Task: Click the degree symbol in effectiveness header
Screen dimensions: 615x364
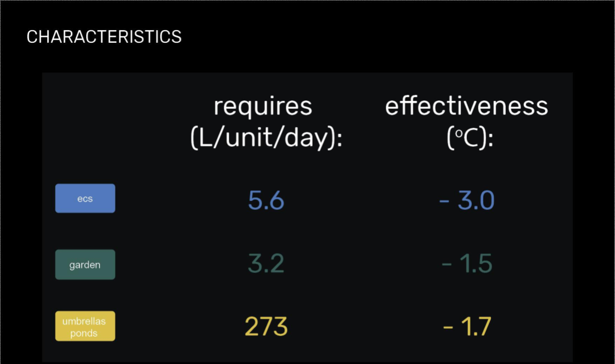Action: pos(456,134)
